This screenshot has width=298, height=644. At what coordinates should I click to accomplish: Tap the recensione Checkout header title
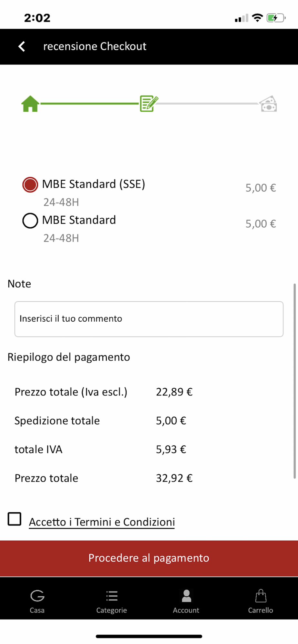pos(95,46)
